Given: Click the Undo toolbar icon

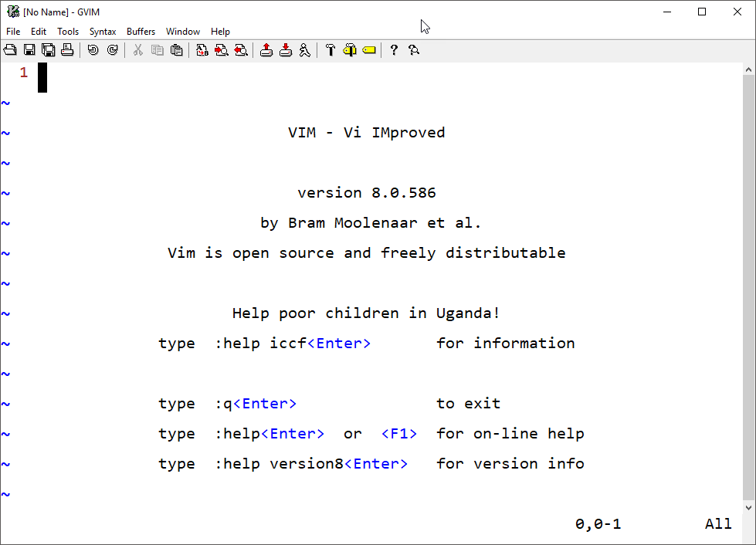Looking at the screenshot, I should coord(93,50).
